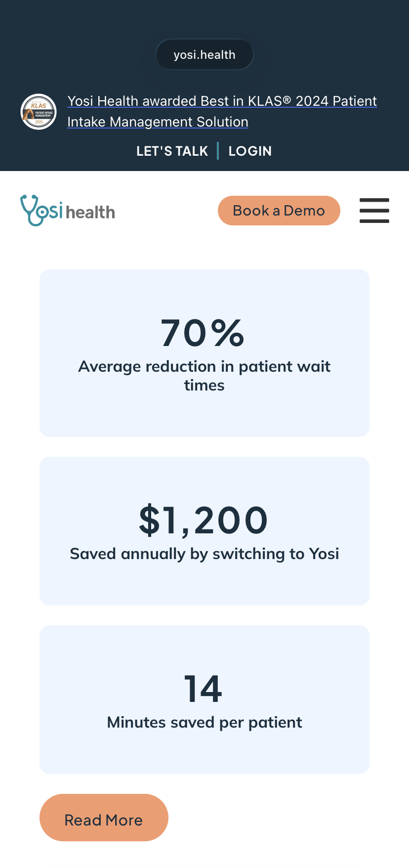Open the hamburger navigation menu
This screenshot has height=868, width=409.
pyautogui.click(x=374, y=211)
